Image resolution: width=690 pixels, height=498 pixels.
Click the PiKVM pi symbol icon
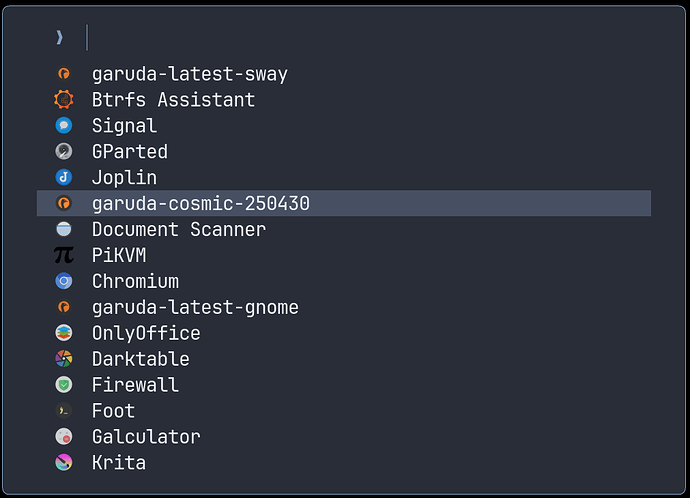point(64,255)
